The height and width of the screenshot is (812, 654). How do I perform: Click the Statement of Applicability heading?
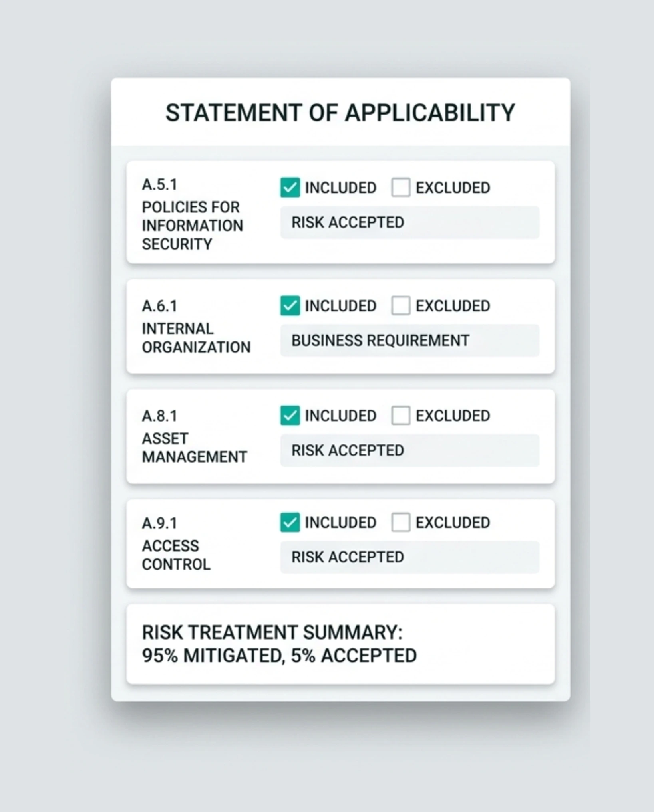pyautogui.click(x=340, y=113)
